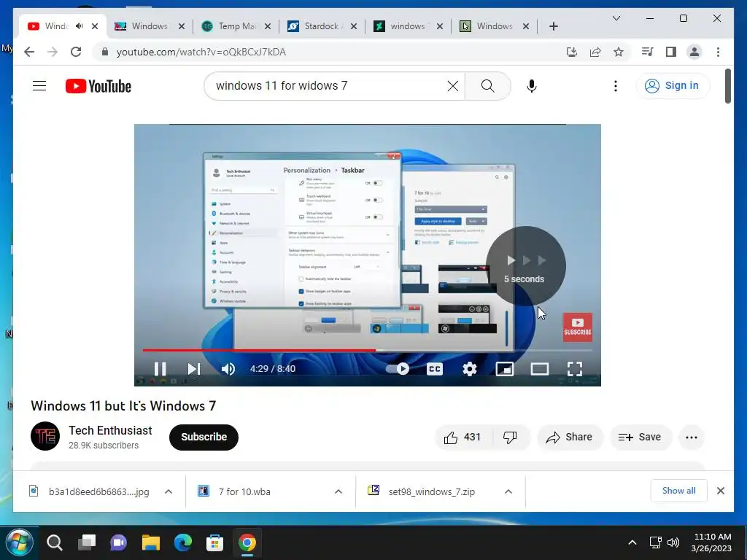Pause the video with the pause button
The width and height of the screenshot is (747, 560).
160,368
